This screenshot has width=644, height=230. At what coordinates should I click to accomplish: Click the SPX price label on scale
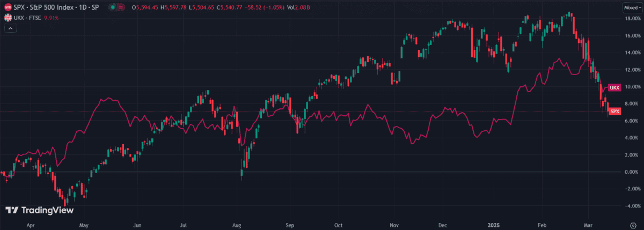click(615, 112)
